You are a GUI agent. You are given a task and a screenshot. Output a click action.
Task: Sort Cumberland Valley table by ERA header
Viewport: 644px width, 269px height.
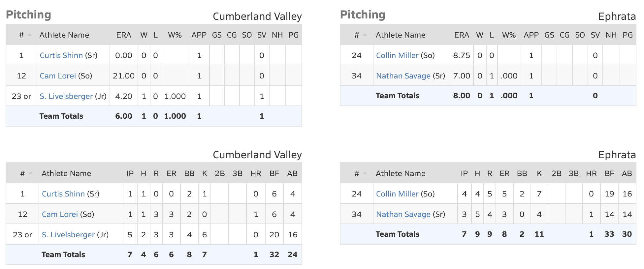(124, 35)
